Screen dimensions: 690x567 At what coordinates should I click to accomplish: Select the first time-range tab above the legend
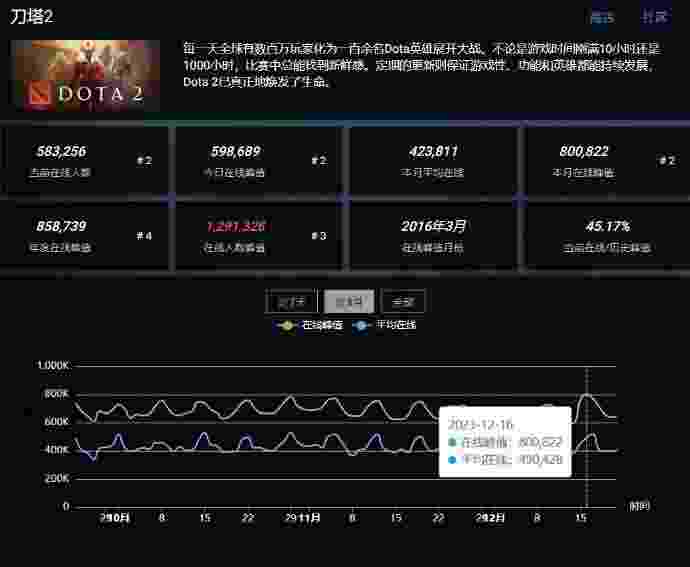pos(291,302)
